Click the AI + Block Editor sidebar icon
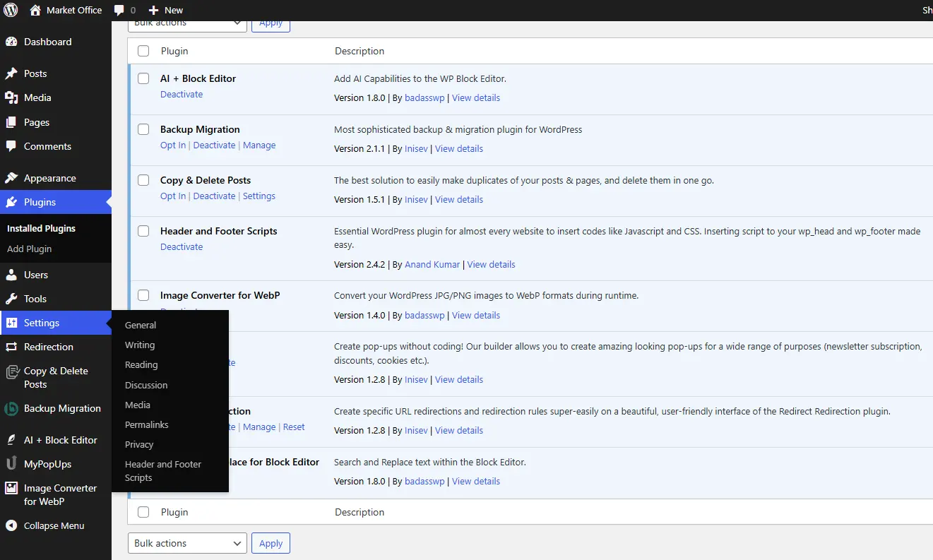933x560 pixels. 11,440
